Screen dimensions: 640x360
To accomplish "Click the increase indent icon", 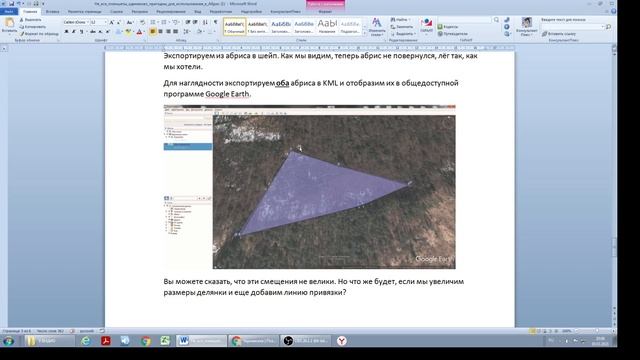I will [x=195, y=22].
